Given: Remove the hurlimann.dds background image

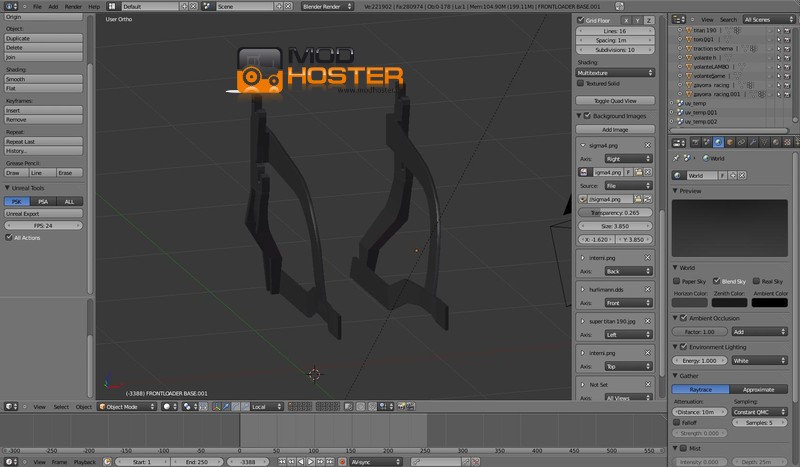Looking at the screenshot, I should tap(647, 289).
